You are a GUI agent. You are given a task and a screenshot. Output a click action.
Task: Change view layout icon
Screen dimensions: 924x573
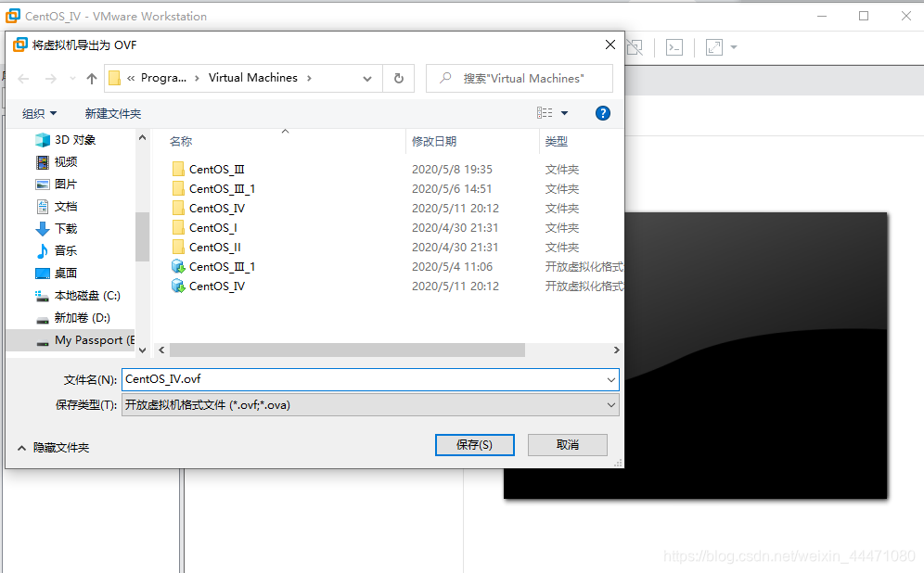545,113
